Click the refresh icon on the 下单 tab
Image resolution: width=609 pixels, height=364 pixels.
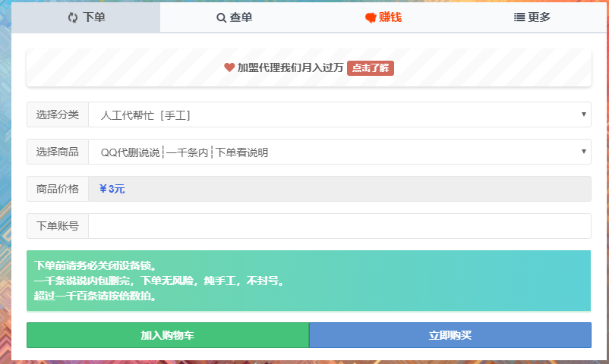[x=73, y=17]
